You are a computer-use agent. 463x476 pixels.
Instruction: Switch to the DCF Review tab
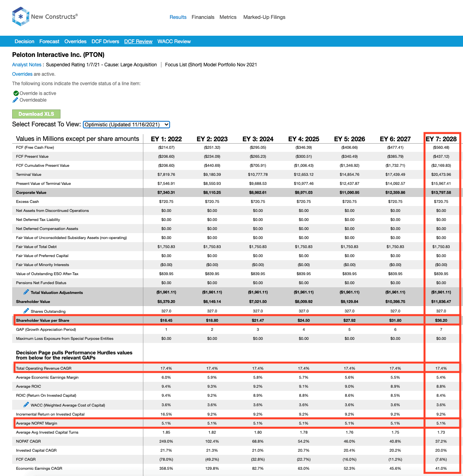click(138, 42)
